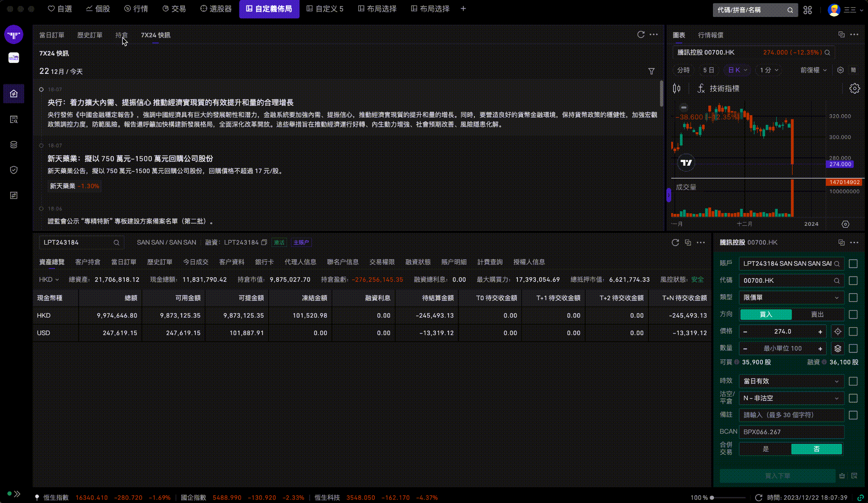This screenshot has width=868, height=503.
Task: Switch to 行情報價 tab
Action: (711, 35)
